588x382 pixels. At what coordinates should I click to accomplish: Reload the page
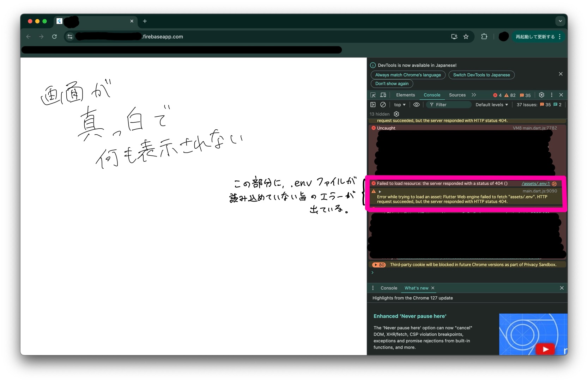[x=54, y=37]
